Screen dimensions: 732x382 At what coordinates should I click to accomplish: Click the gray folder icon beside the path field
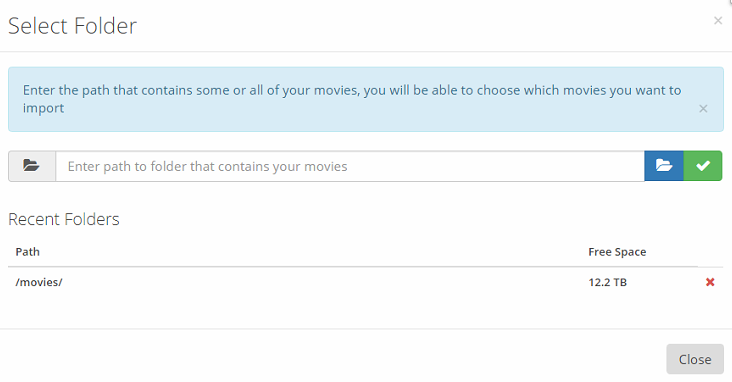[x=32, y=166]
